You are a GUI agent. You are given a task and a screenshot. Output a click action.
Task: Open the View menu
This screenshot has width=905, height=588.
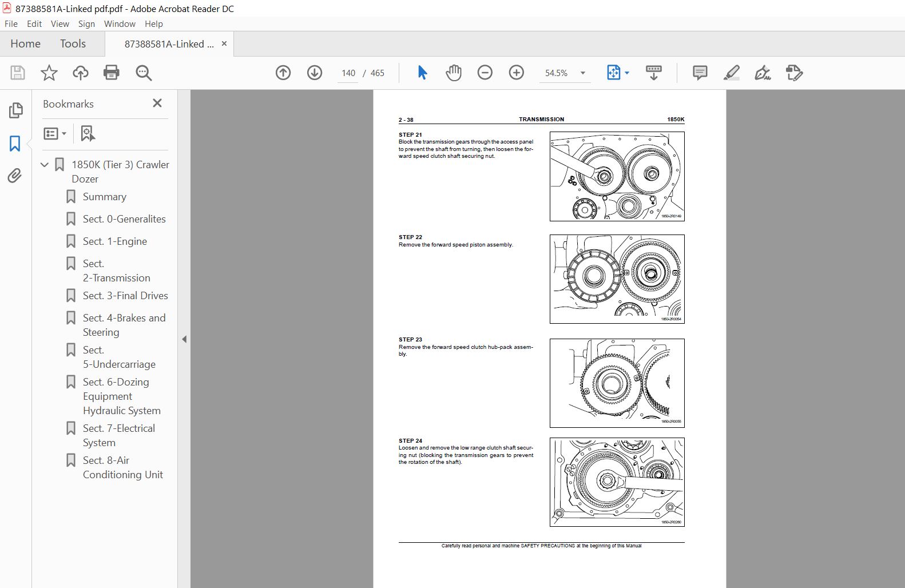click(60, 23)
